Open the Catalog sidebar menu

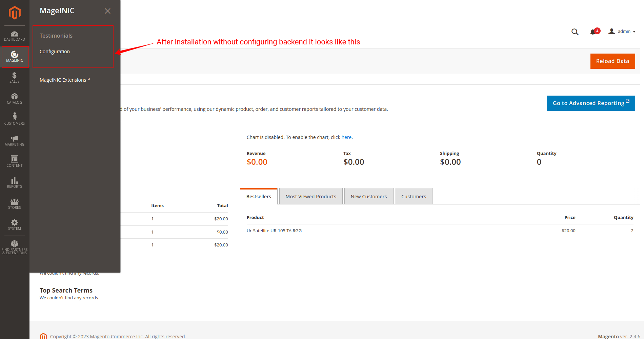(15, 99)
